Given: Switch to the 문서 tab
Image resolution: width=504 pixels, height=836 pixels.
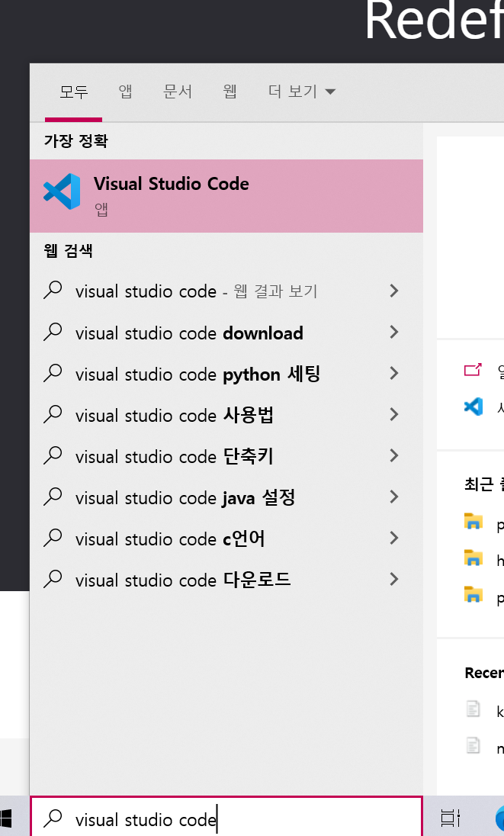Looking at the screenshot, I should click(178, 92).
